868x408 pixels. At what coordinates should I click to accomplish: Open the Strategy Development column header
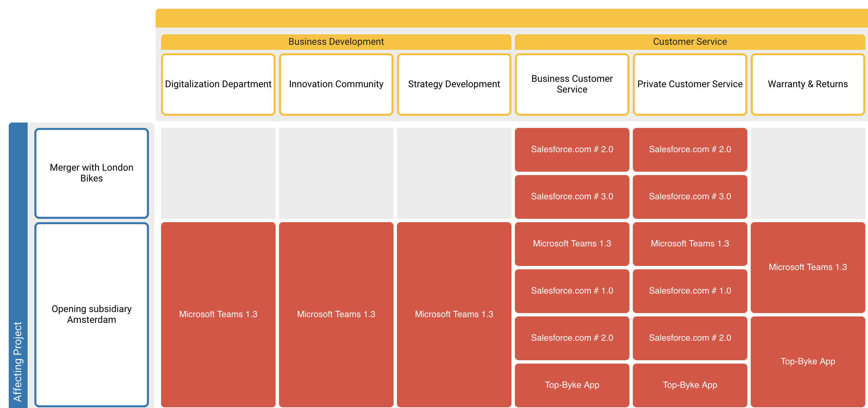454,84
